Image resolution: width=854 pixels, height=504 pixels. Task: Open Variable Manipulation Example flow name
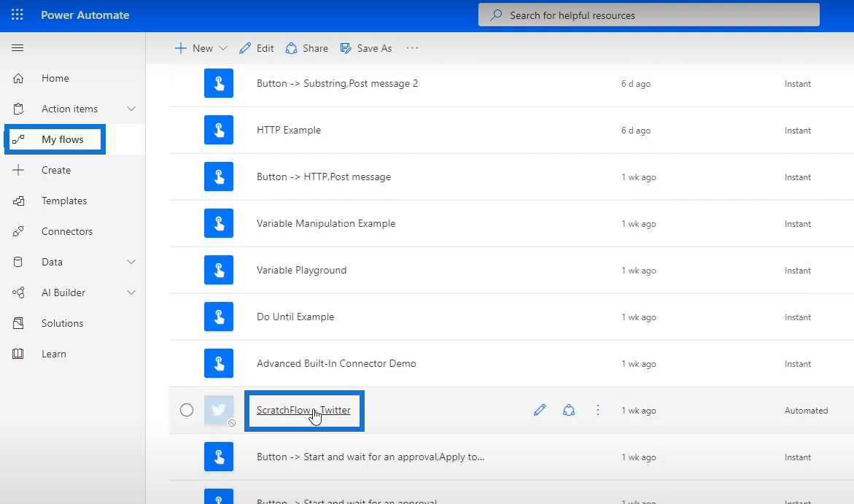point(326,223)
